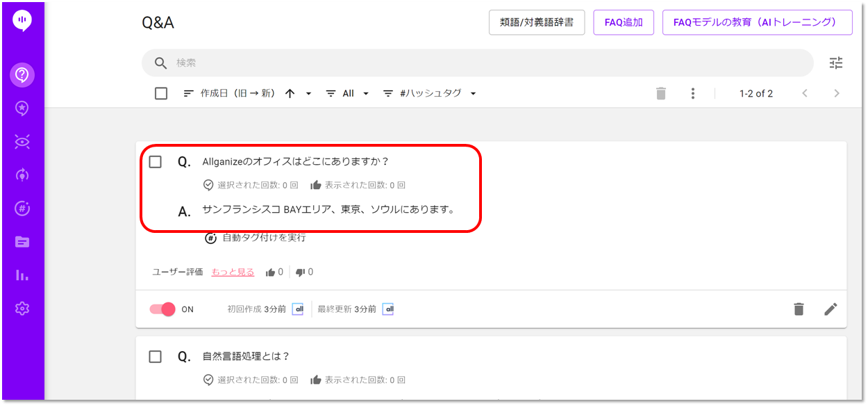Open the bar chart analytics sidebar icon
This screenshot has width=868, height=406.
pyautogui.click(x=22, y=275)
